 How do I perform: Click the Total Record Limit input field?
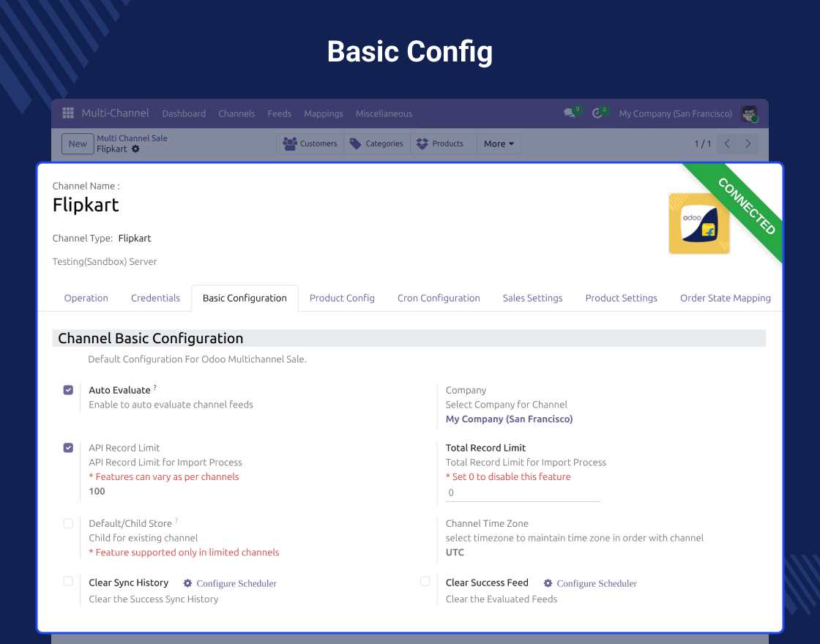click(x=523, y=493)
